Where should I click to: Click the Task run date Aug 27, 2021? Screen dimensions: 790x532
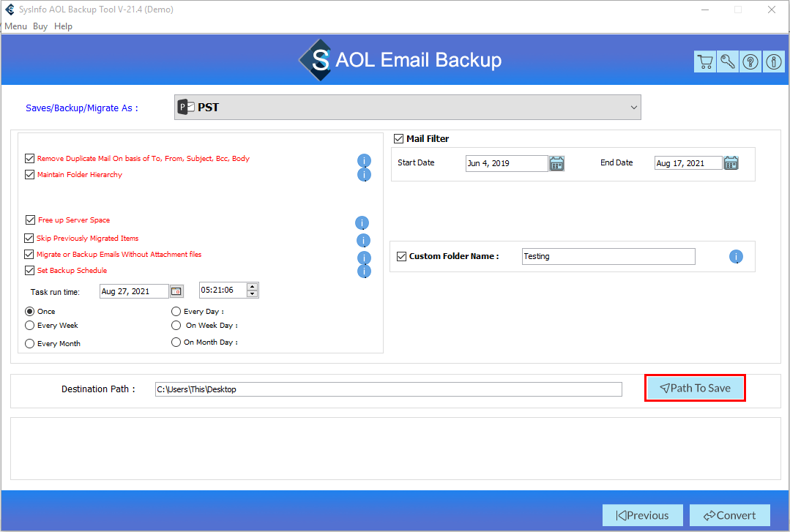[x=134, y=291]
